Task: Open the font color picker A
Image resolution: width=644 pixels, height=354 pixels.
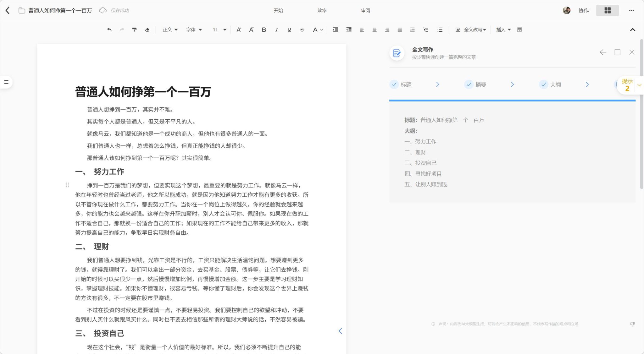Action: (x=315, y=30)
